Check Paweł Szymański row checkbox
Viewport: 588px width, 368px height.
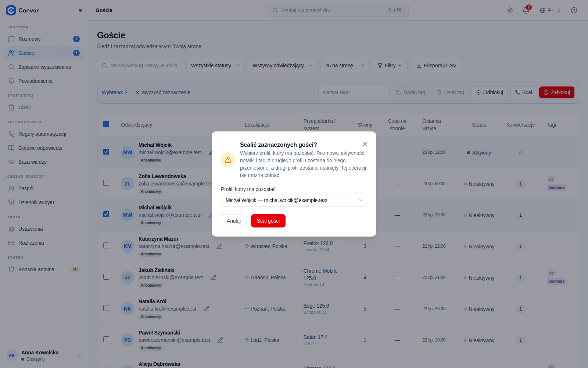[106, 339]
